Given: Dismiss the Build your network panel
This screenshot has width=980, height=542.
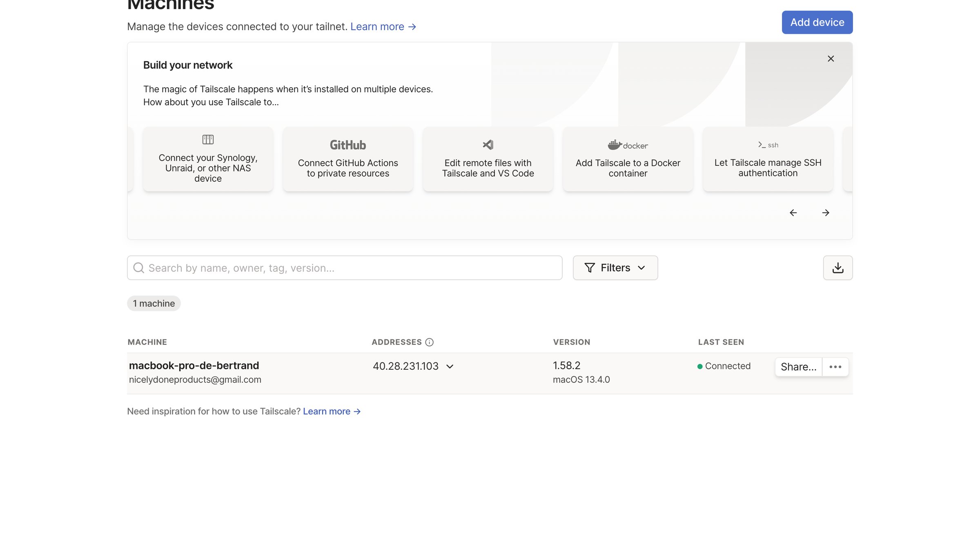Looking at the screenshot, I should tap(831, 59).
